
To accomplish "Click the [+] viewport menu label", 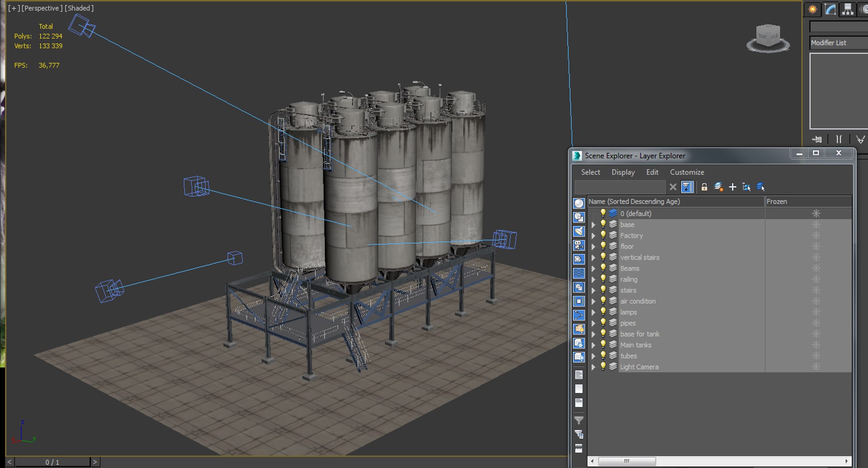I will 14,8.
